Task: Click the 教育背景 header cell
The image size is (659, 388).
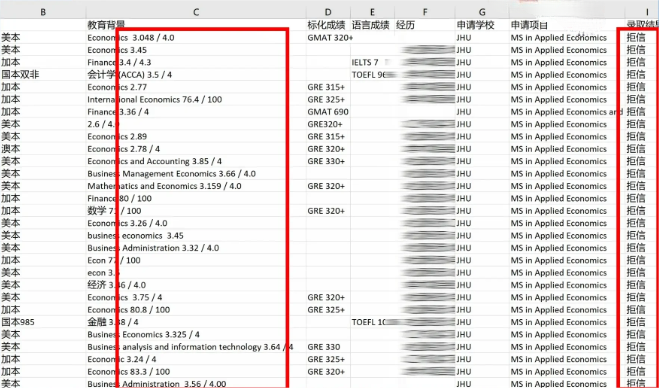Action: 196,25
